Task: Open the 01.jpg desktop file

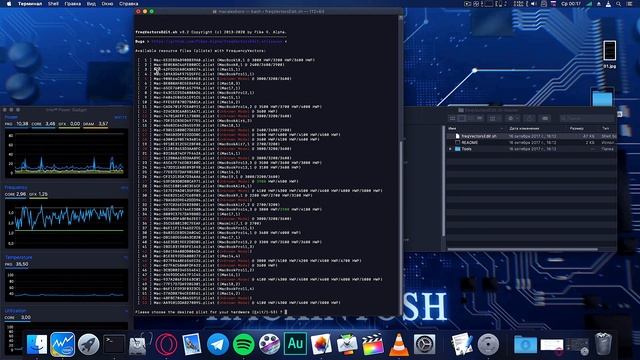Action: click(x=609, y=53)
